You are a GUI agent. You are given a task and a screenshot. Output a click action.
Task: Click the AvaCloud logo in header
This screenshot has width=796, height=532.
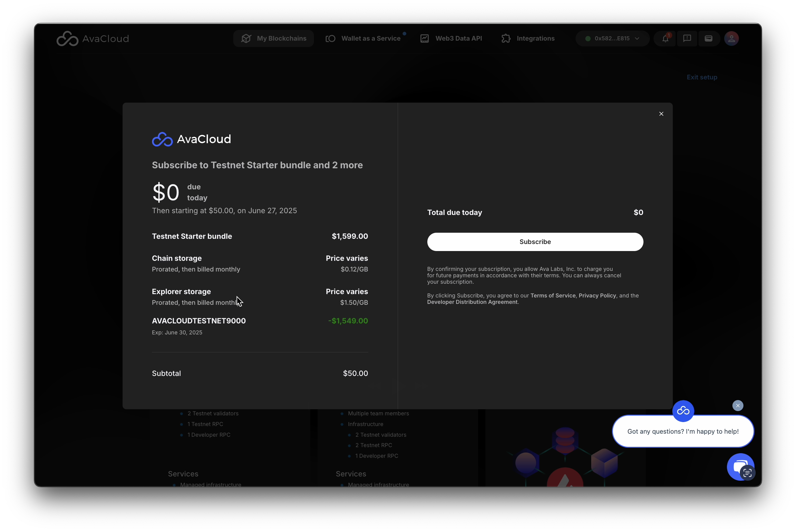tap(93, 39)
